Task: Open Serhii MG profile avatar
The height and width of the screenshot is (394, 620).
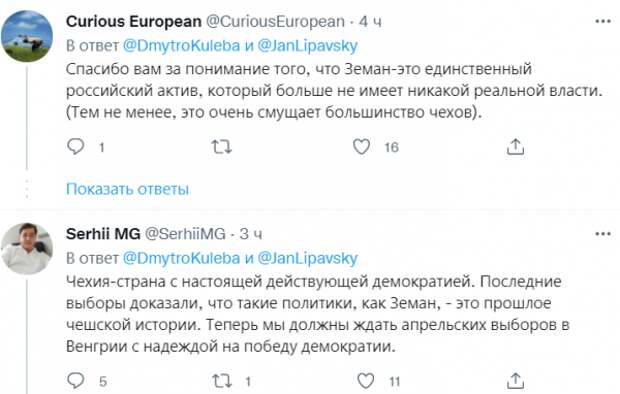Action: point(27,249)
